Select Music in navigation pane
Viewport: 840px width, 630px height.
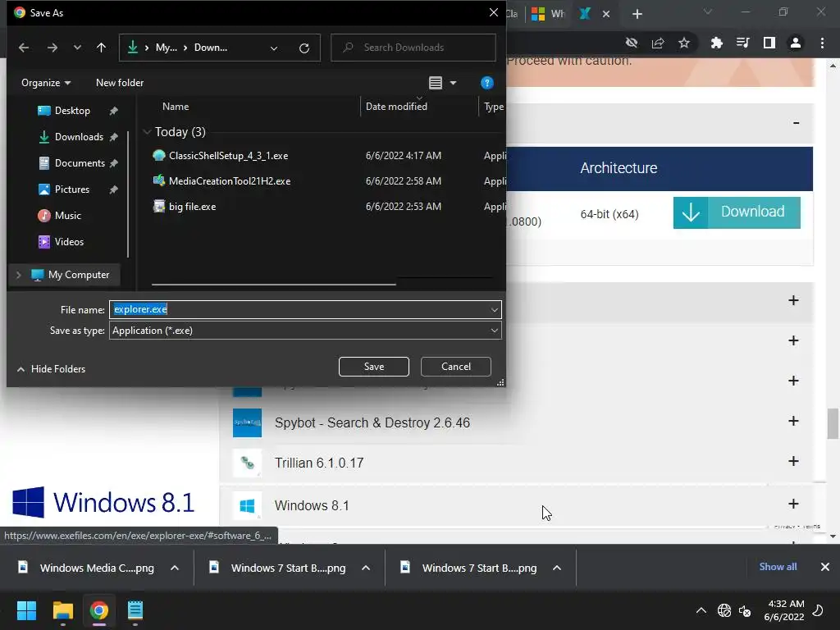[67, 216]
